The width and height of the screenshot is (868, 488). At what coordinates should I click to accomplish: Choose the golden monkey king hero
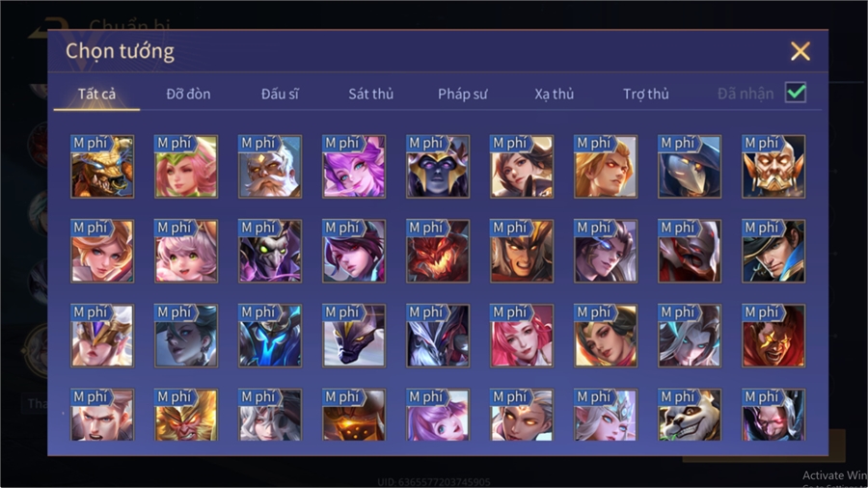[186, 415]
